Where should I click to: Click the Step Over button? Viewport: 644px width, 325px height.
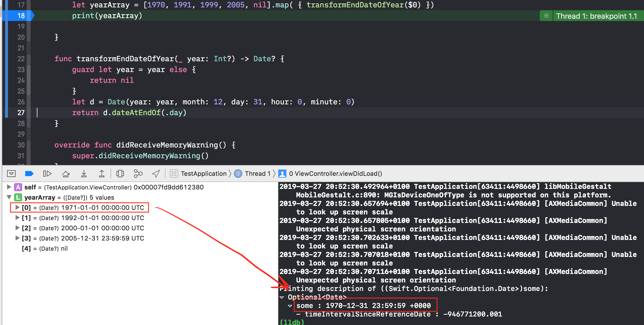[x=66, y=174]
